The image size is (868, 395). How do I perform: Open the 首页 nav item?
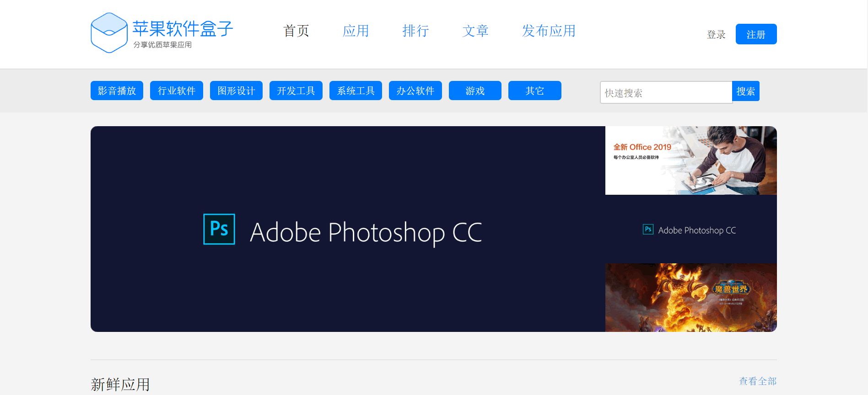click(297, 31)
